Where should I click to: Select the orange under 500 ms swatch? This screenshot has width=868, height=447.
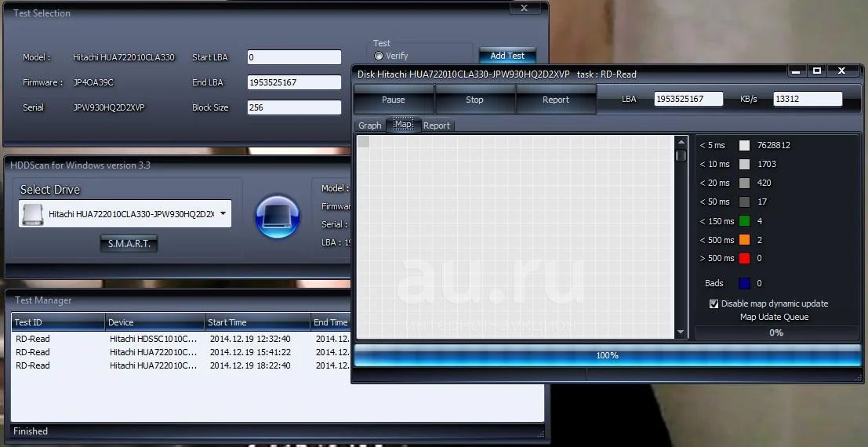coord(745,240)
